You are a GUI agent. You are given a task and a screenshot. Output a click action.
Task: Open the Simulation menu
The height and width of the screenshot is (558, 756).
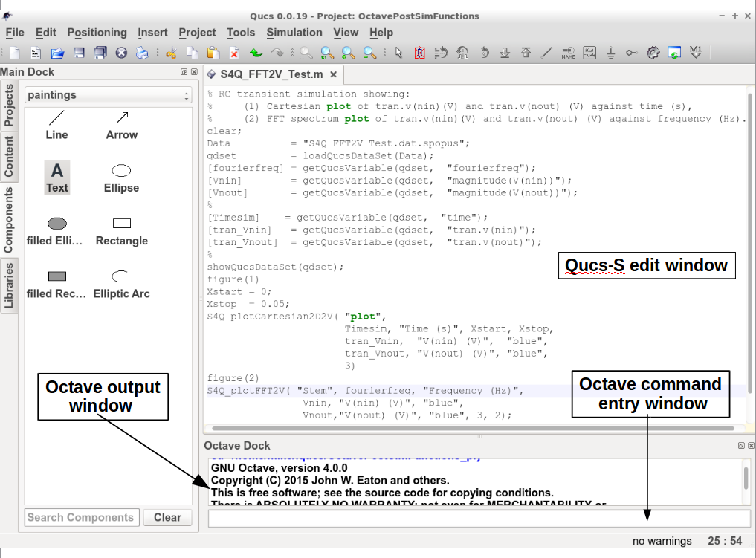294,33
